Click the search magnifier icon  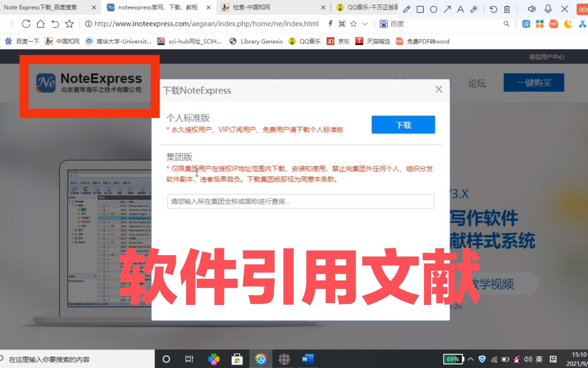[x=506, y=24]
